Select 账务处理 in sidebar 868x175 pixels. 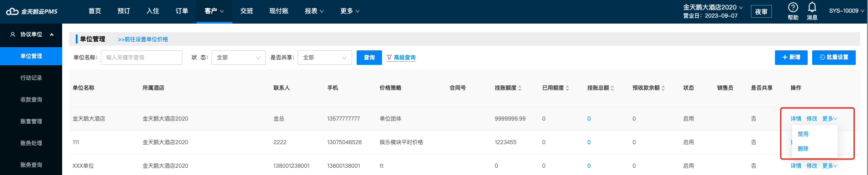point(31,143)
